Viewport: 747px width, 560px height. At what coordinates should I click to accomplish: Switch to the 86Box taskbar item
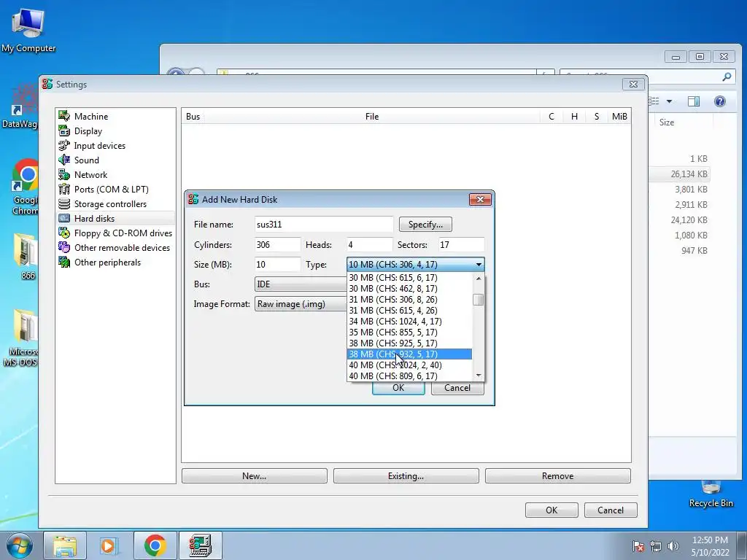200,545
